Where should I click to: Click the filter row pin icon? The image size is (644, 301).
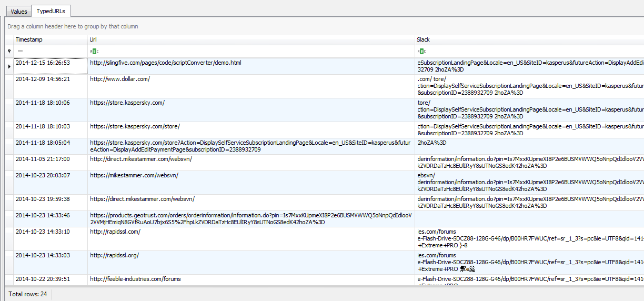9,51
